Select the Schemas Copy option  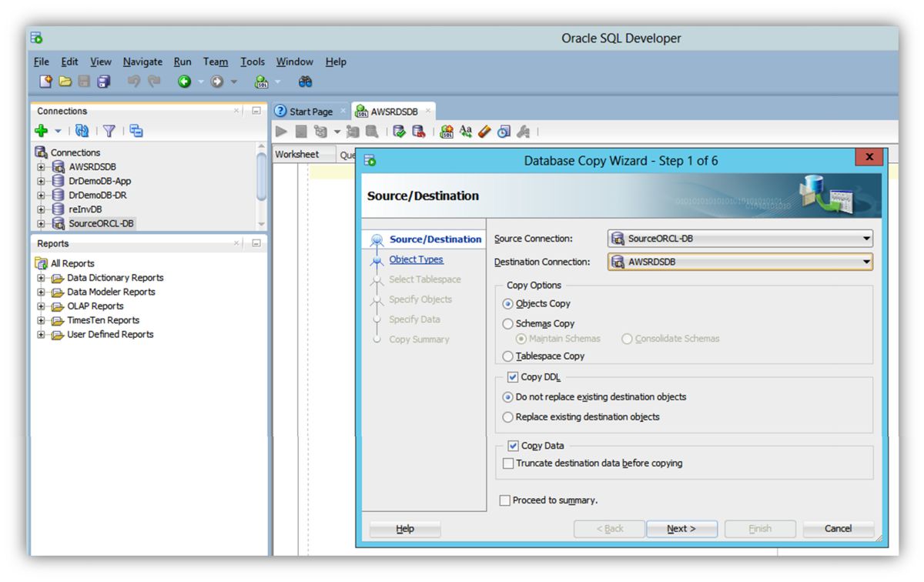pos(508,323)
